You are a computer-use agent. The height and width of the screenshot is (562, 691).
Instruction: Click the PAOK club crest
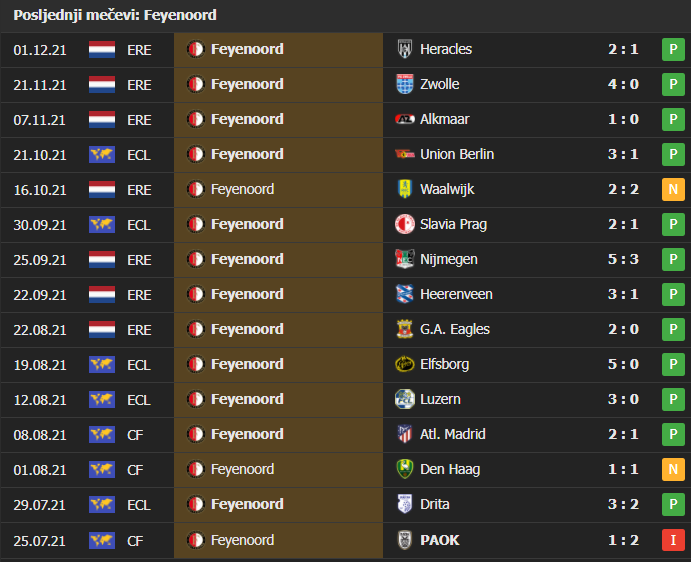pyautogui.click(x=405, y=540)
